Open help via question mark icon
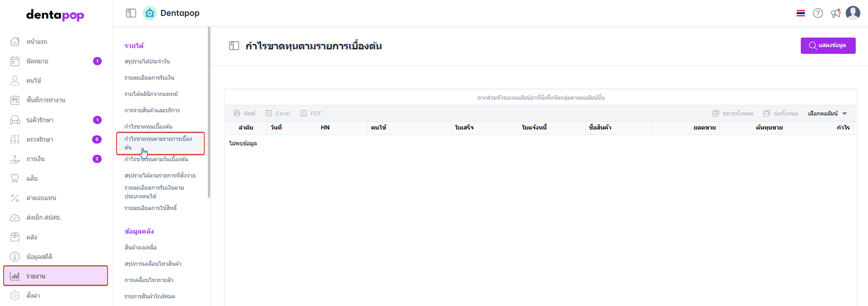Screen dimensions: 868x306 coord(818,13)
